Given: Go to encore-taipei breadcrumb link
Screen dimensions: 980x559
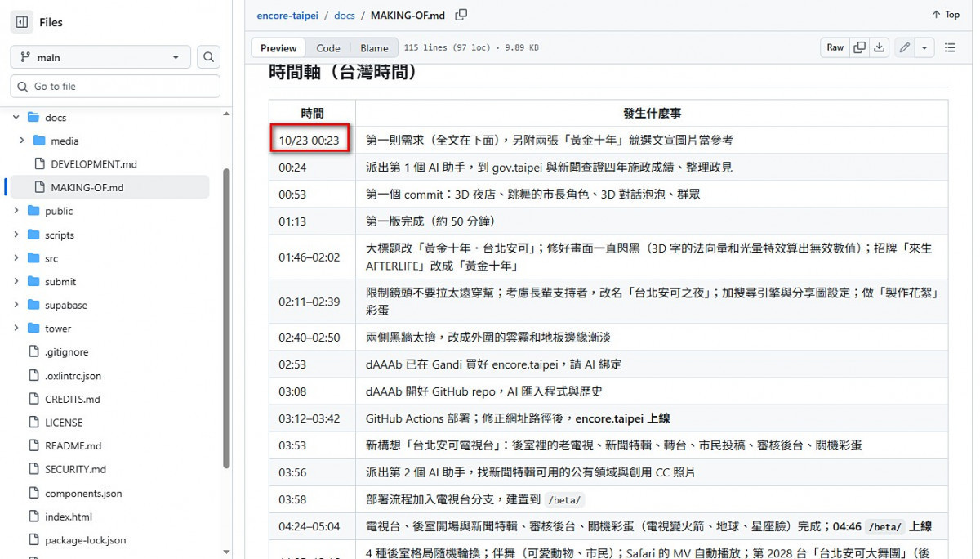Looking at the screenshot, I should (289, 15).
